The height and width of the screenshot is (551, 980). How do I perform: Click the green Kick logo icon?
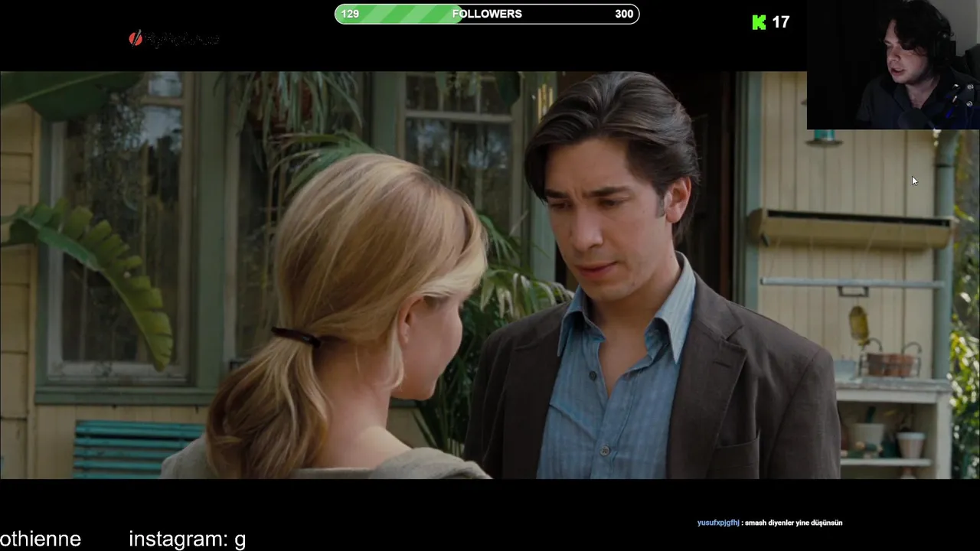pyautogui.click(x=759, y=23)
